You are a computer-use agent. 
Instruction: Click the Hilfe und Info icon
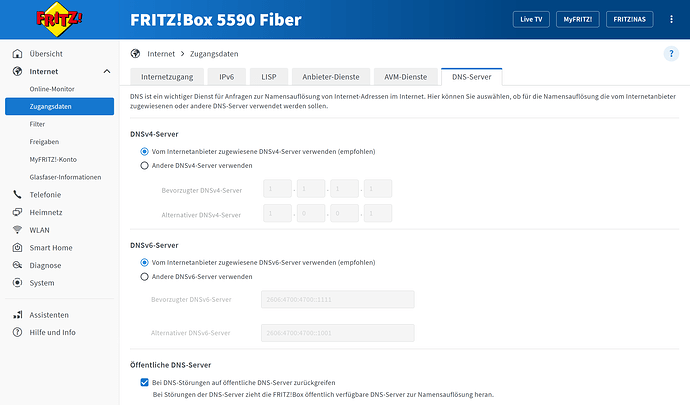coord(17,332)
